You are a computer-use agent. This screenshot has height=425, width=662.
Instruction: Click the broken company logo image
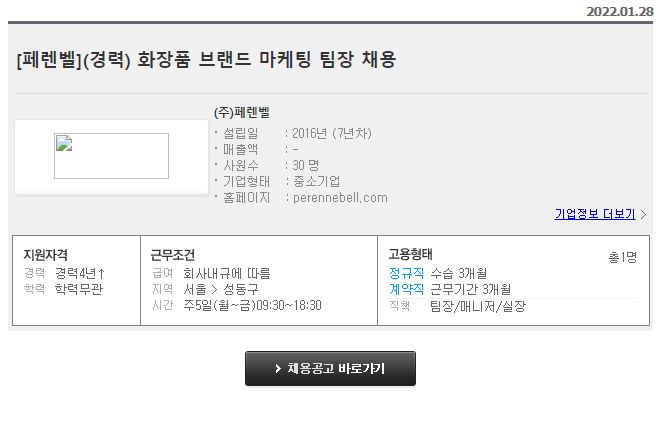coord(111,155)
